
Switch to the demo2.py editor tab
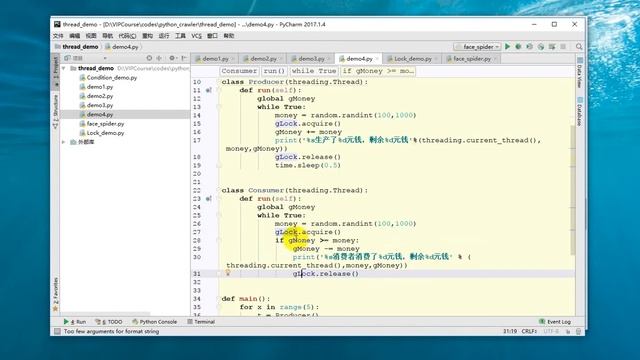pyautogui.click(x=263, y=59)
